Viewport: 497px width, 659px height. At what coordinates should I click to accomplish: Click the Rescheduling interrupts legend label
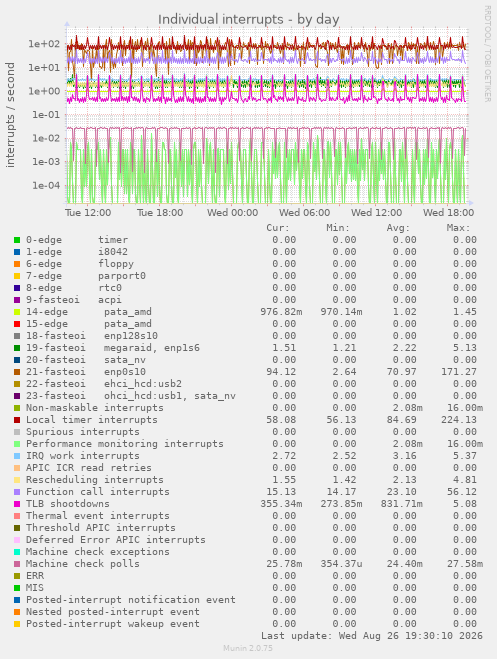[95, 480]
